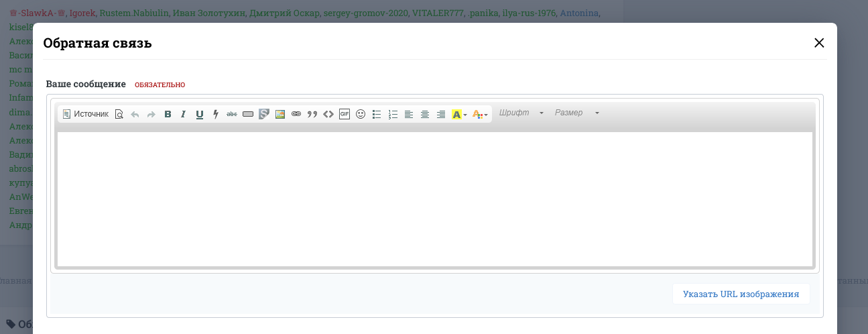Image resolution: width=868 pixels, height=334 pixels.
Task: Open text background color picker
Action: coord(459,114)
